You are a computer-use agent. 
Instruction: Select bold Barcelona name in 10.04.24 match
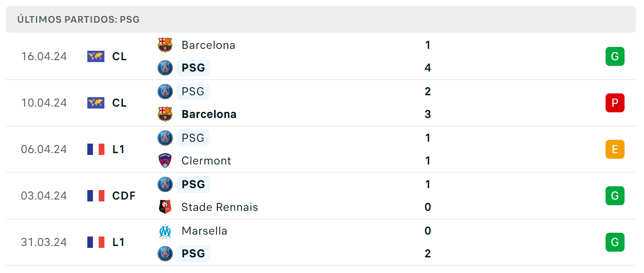209,114
